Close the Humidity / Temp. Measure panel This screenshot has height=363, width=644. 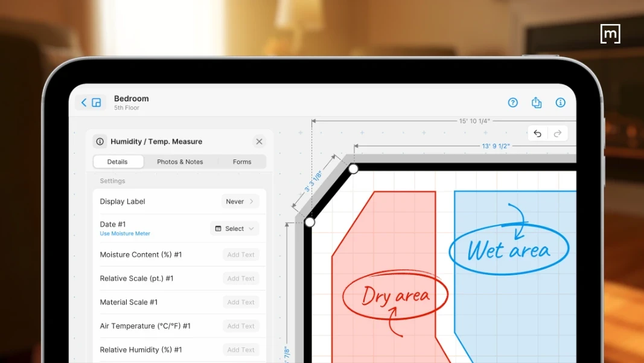point(259,141)
